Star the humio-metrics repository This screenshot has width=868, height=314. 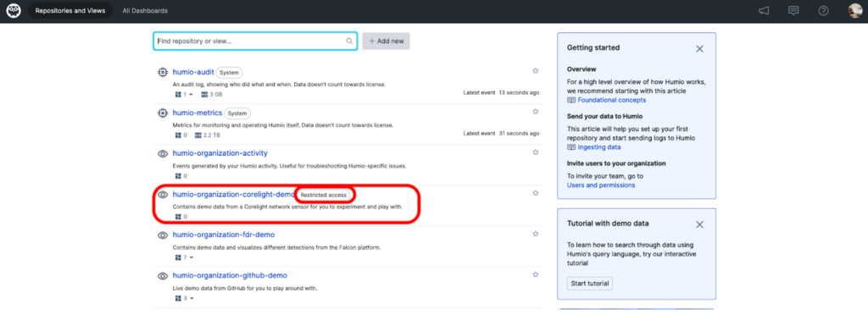(x=536, y=112)
